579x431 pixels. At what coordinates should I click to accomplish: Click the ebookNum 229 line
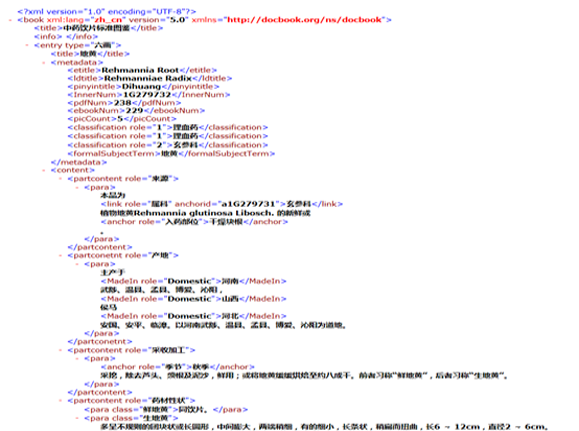point(136,110)
